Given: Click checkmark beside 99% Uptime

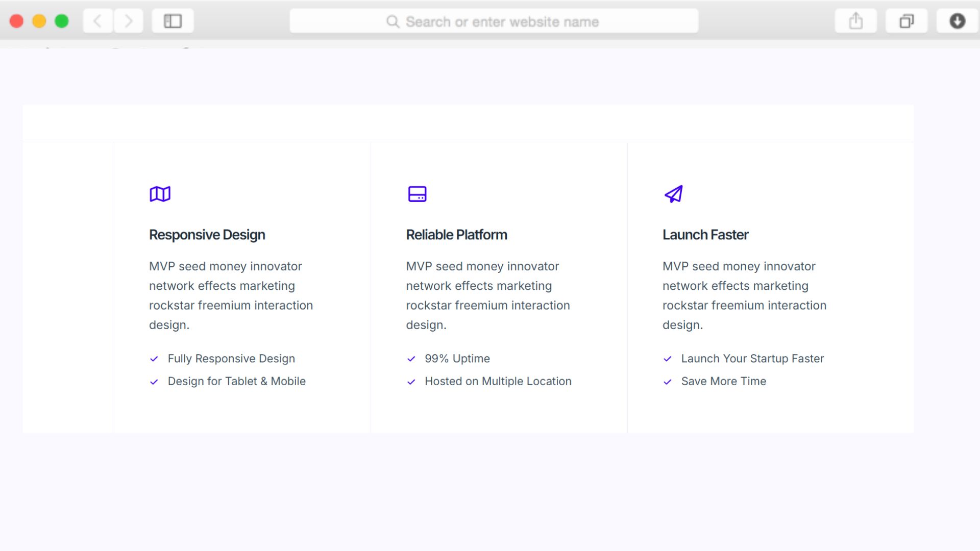Looking at the screenshot, I should (x=411, y=359).
